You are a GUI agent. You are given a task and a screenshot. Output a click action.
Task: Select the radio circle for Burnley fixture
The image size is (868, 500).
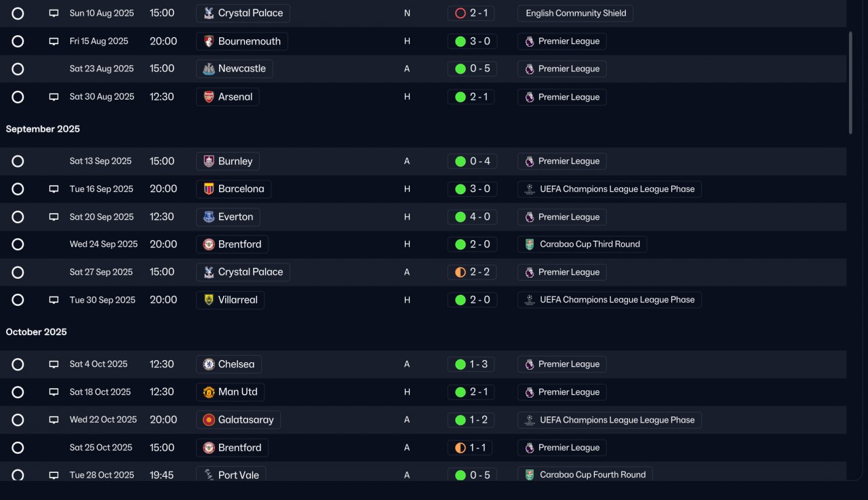point(18,161)
